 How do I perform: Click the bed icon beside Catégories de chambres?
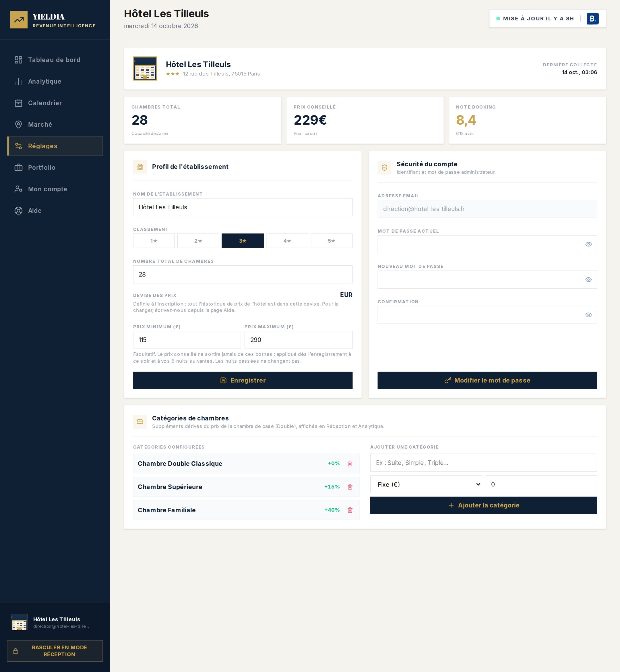tap(140, 422)
